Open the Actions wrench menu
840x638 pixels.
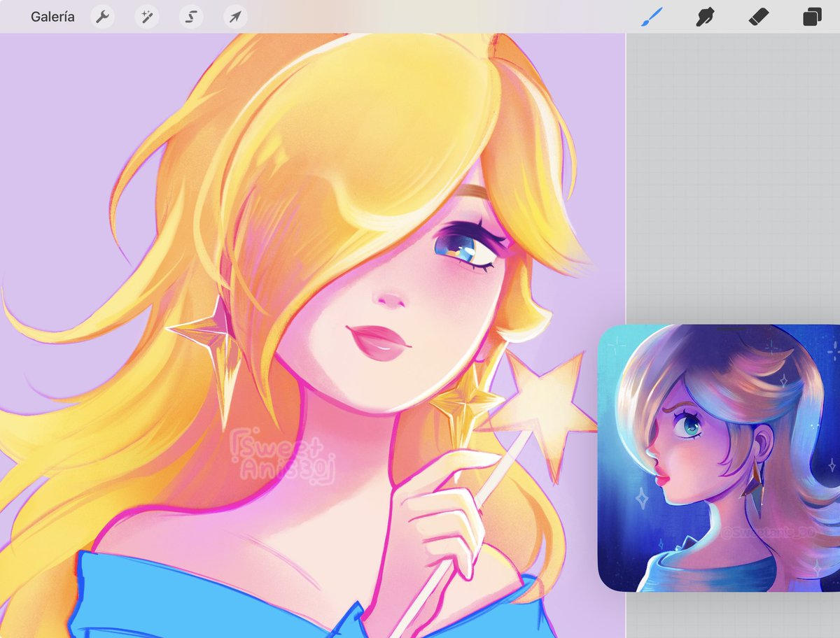pyautogui.click(x=102, y=17)
